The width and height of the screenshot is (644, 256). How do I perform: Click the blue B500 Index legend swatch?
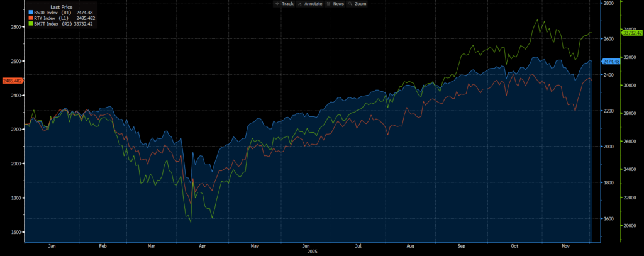(31, 12)
